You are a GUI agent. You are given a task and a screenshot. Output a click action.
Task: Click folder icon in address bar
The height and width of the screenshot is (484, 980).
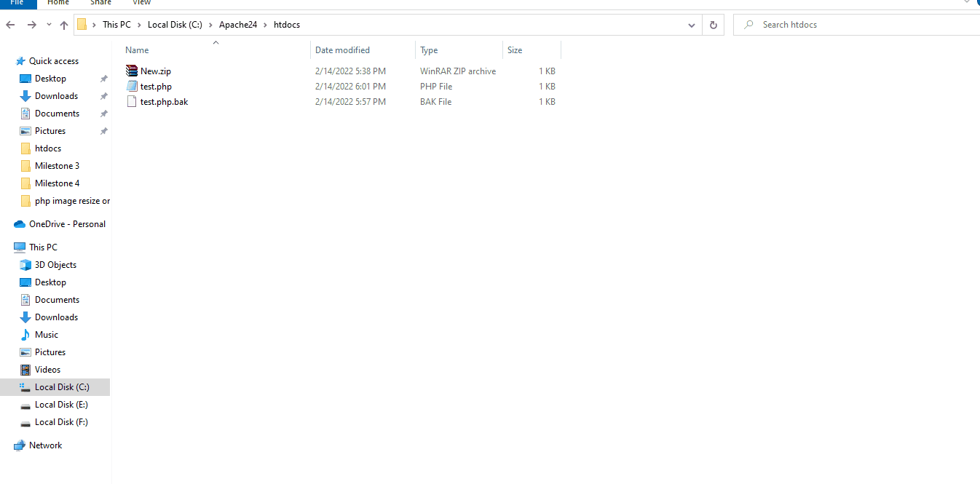coord(82,25)
